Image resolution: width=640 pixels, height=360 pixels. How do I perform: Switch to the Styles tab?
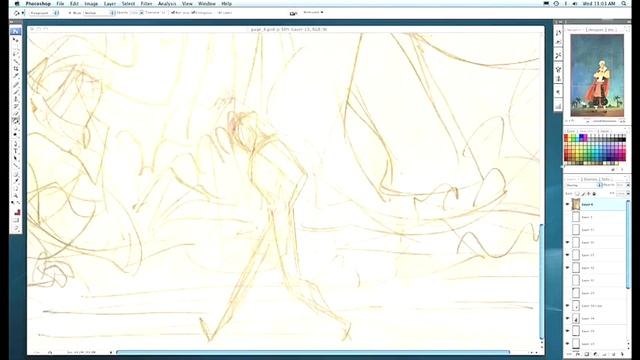604,131
